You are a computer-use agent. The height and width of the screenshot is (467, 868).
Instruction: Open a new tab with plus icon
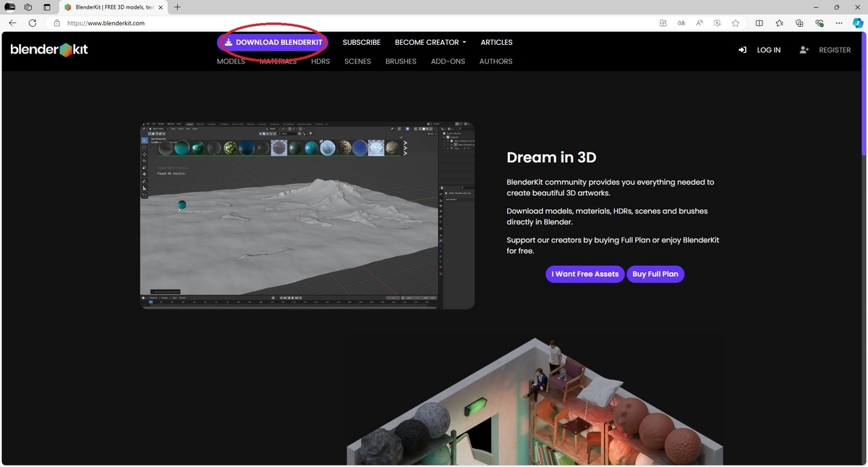click(177, 7)
